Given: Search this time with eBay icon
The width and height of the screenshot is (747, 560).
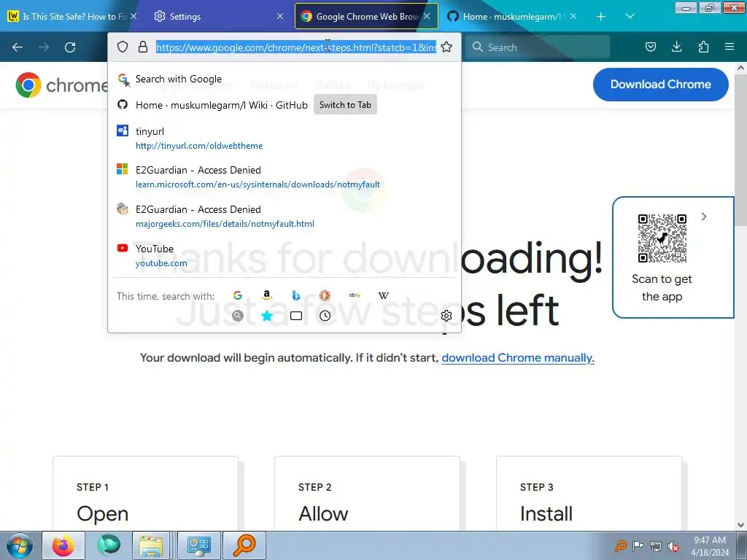Looking at the screenshot, I should click(355, 295).
